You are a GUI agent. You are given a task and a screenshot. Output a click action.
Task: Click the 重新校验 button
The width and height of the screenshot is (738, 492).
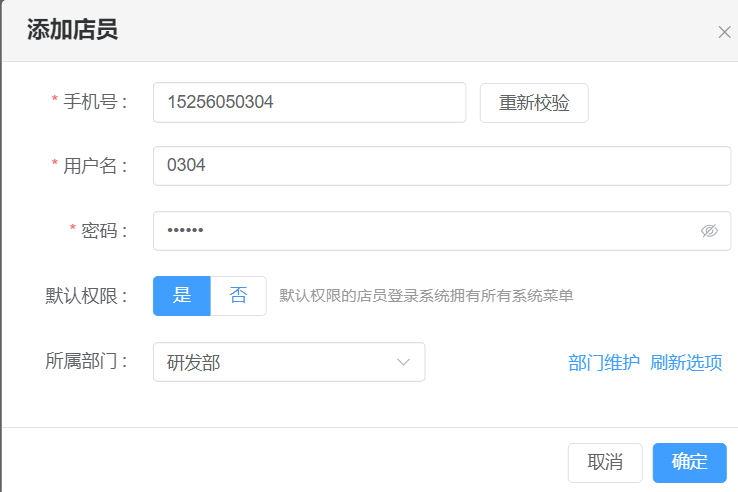534,103
